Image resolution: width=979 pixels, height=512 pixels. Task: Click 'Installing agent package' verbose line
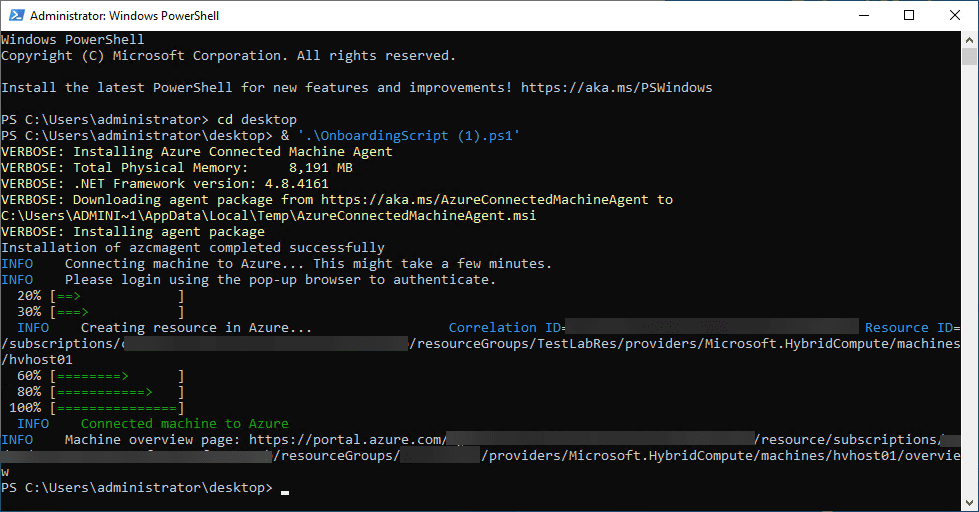[133, 231]
